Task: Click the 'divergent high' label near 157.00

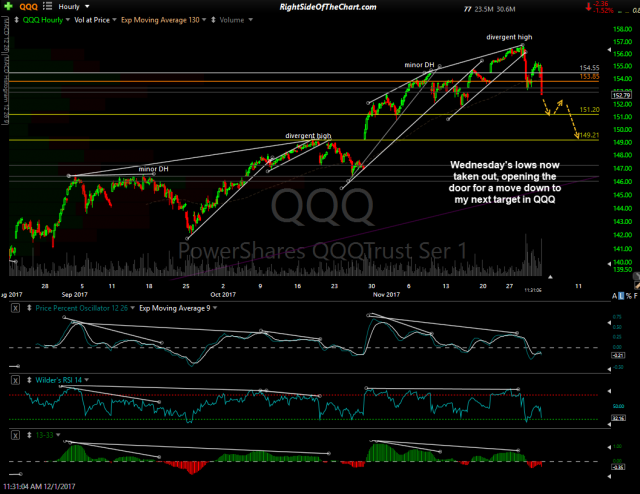Action: coord(509,37)
